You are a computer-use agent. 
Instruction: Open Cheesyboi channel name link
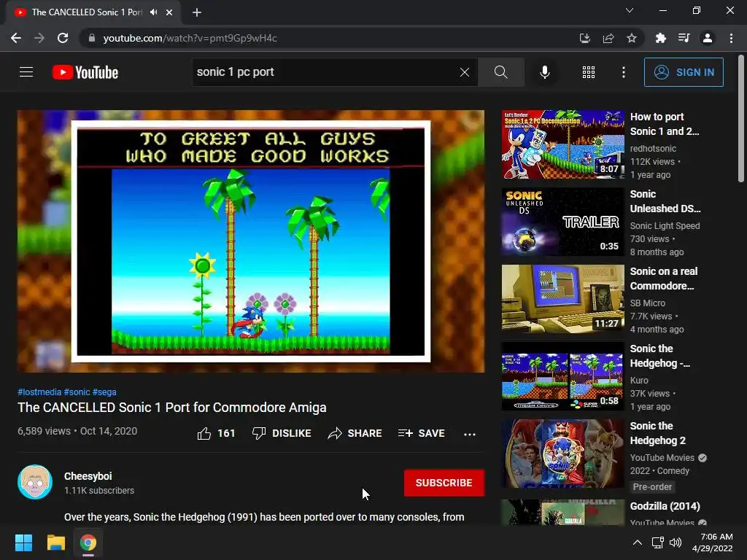[88, 476]
